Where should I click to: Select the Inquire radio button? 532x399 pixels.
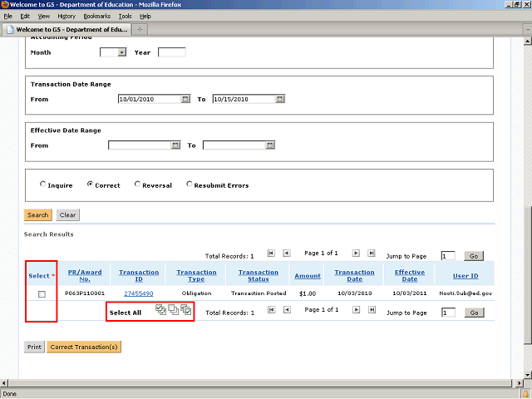tap(42, 185)
